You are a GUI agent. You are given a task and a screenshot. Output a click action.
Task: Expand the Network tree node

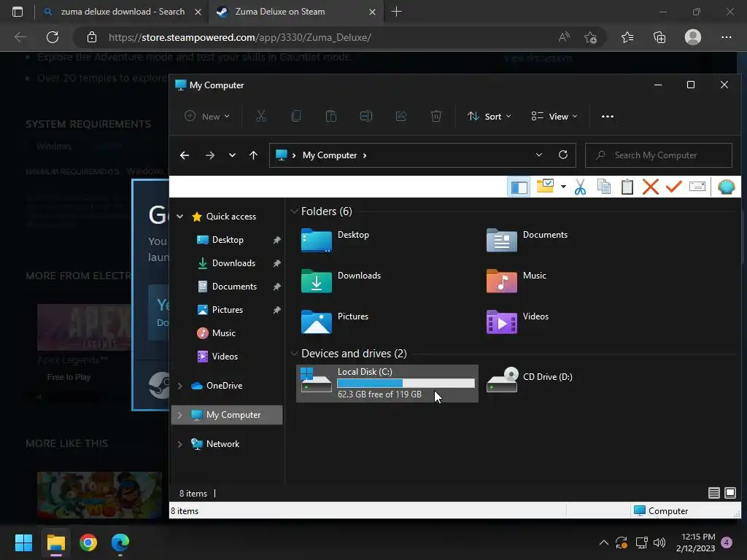[x=180, y=444]
